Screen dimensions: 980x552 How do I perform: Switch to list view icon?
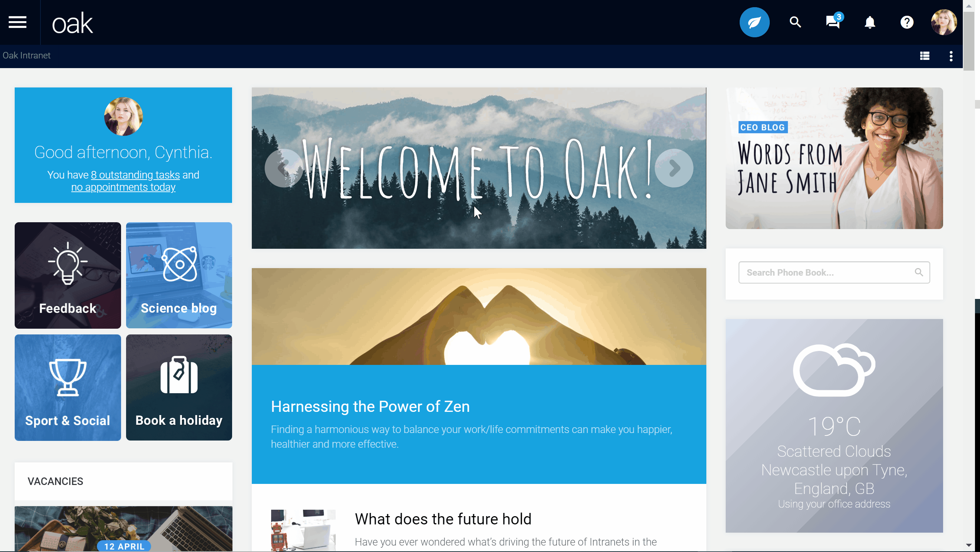tap(925, 56)
